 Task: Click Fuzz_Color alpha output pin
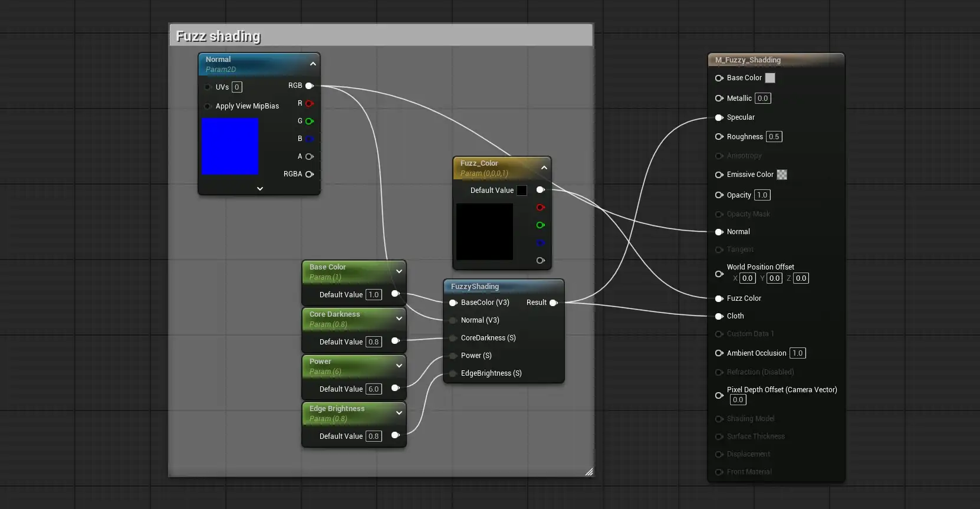[540, 260]
